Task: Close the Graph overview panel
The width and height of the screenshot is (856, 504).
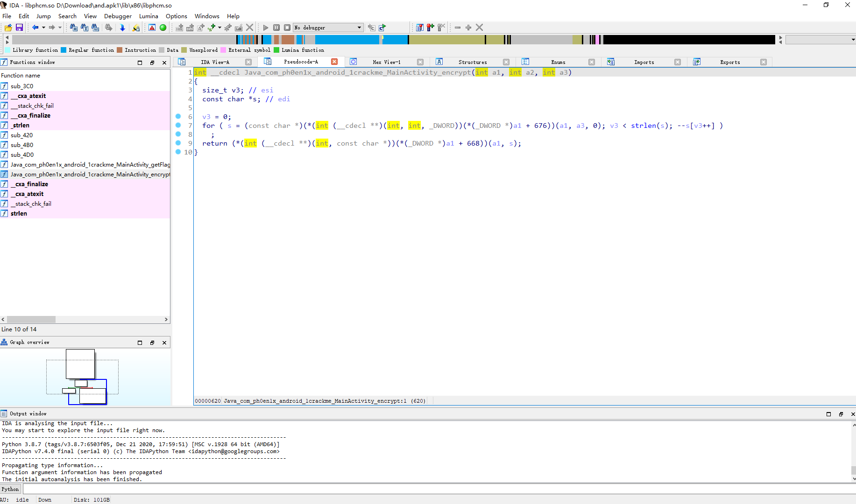Action: [164, 343]
